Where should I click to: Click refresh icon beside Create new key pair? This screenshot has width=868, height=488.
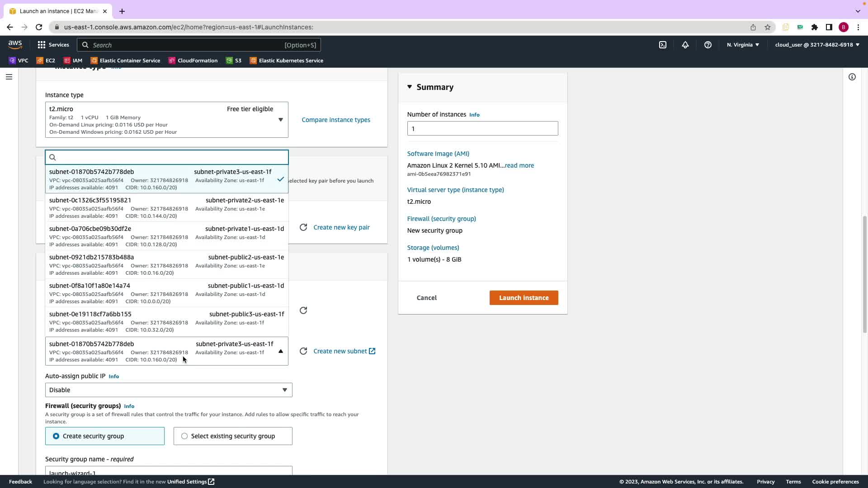(x=303, y=227)
